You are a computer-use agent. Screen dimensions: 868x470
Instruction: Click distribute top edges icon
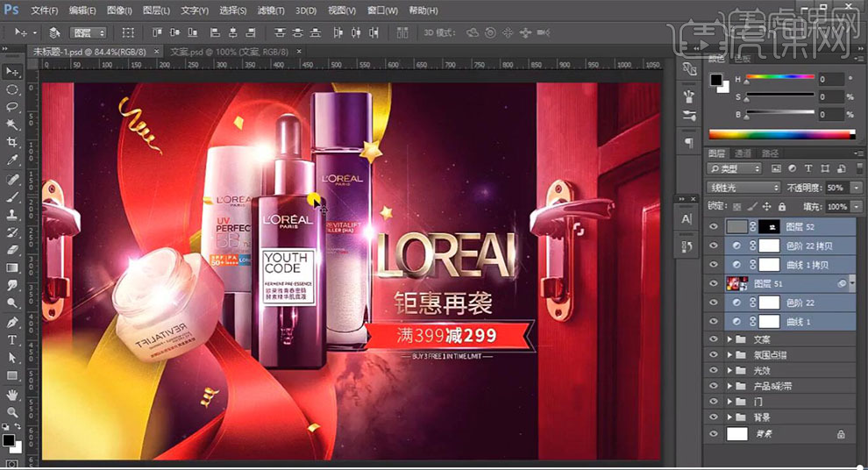point(280,32)
